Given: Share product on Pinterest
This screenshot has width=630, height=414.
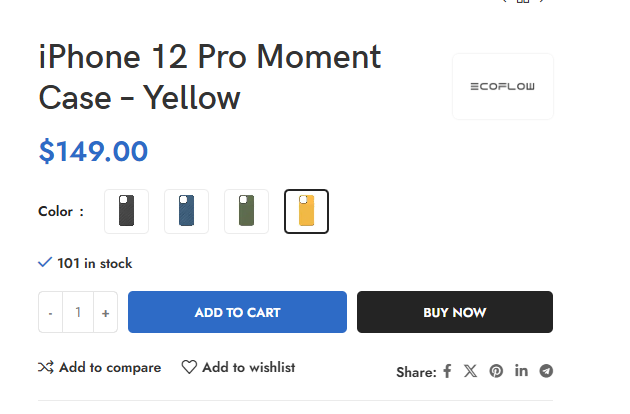Looking at the screenshot, I should 496,371.
